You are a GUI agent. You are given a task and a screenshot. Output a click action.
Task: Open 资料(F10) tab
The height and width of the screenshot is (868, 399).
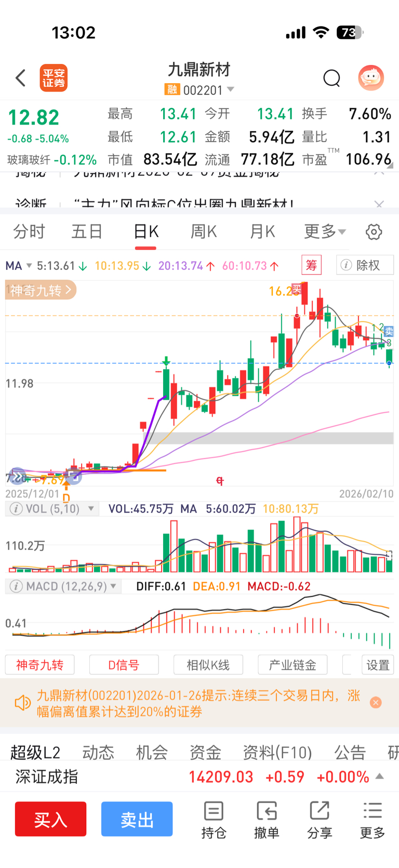click(277, 752)
